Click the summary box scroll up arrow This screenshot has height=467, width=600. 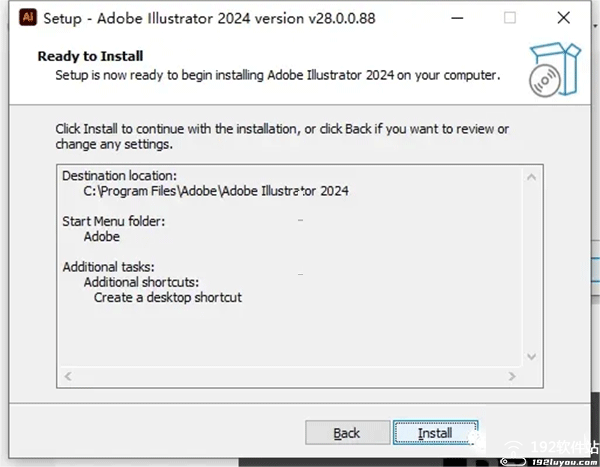click(531, 177)
